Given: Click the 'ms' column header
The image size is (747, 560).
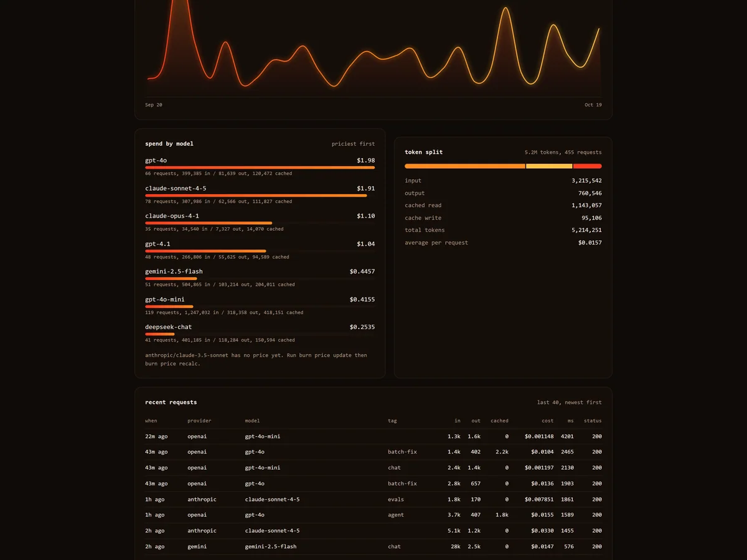Looking at the screenshot, I should tap(571, 421).
